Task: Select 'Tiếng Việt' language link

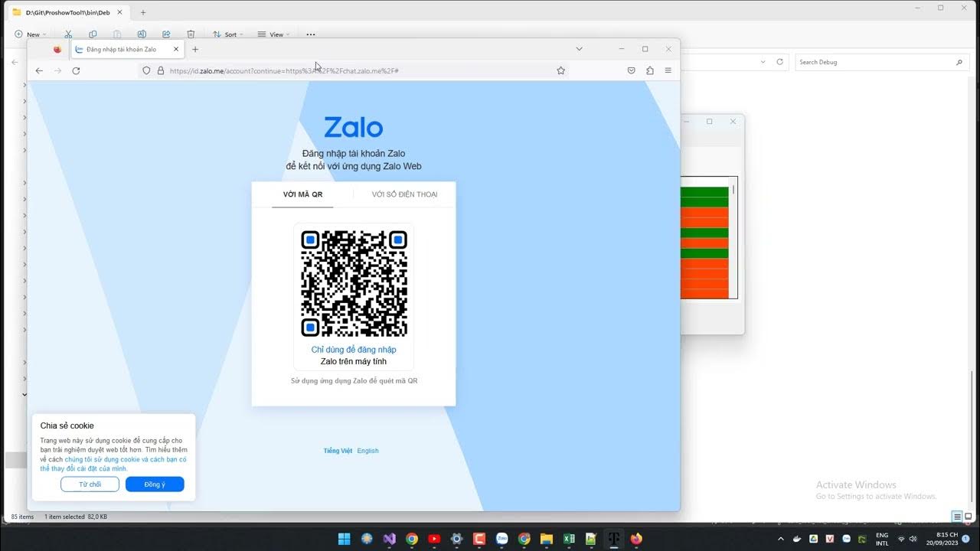Action: [x=338, y=451]
